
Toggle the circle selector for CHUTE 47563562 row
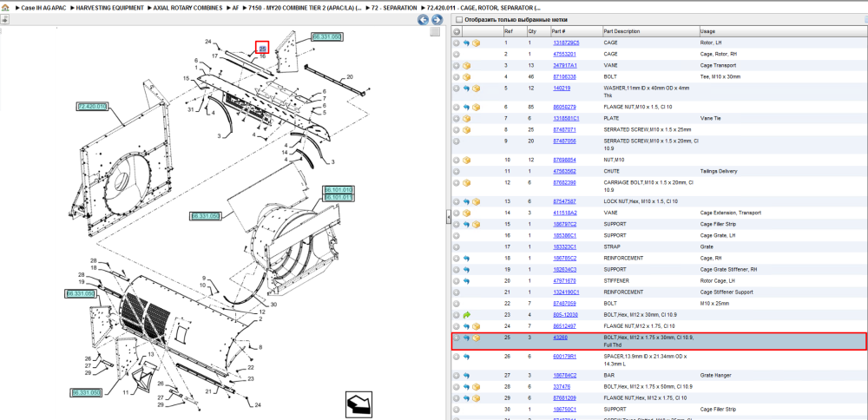(457, 172)
